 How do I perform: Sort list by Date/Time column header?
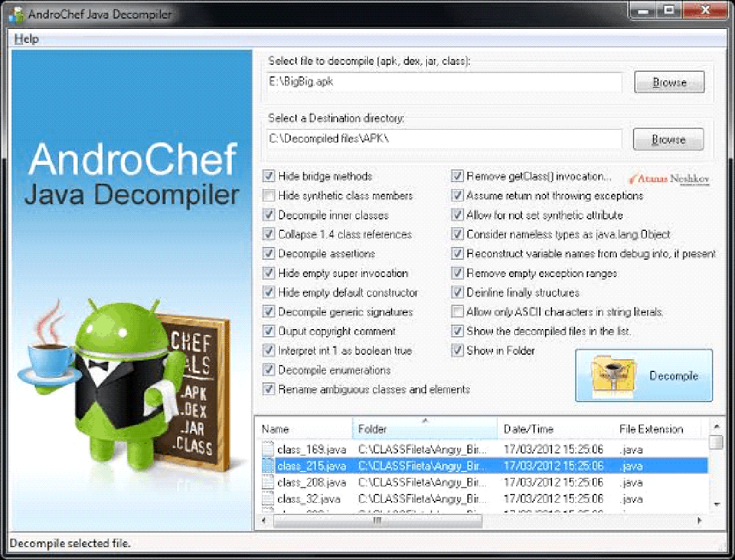point(555,429)
